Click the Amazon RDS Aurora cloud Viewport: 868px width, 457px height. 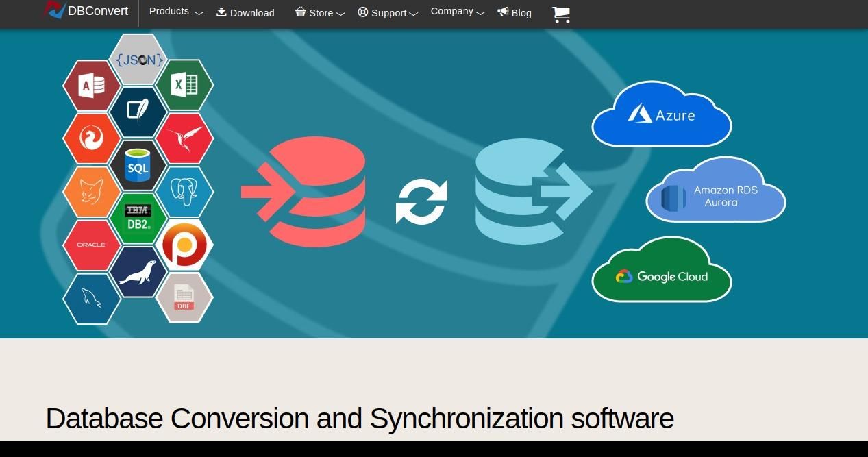click(716, 190)
